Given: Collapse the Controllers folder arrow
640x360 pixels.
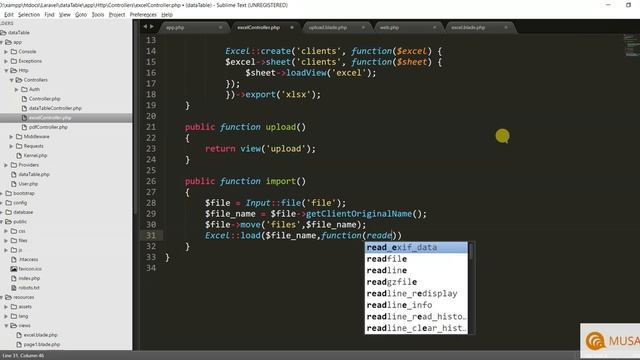Looking at the screenshot, I should coord(11,80).
